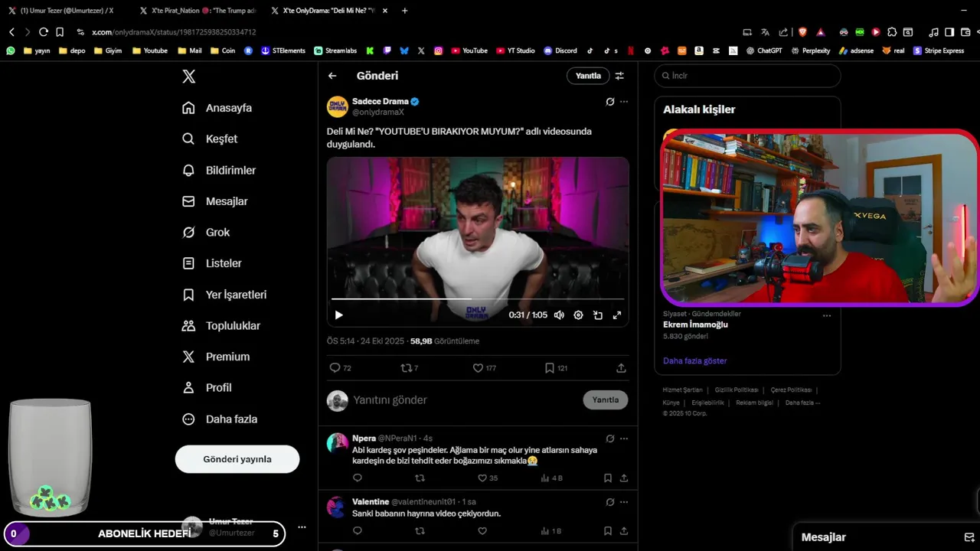Viewport: 980px width, 551px height.
Task: Open more options on Npera's reply
Action: click(624, 439)
